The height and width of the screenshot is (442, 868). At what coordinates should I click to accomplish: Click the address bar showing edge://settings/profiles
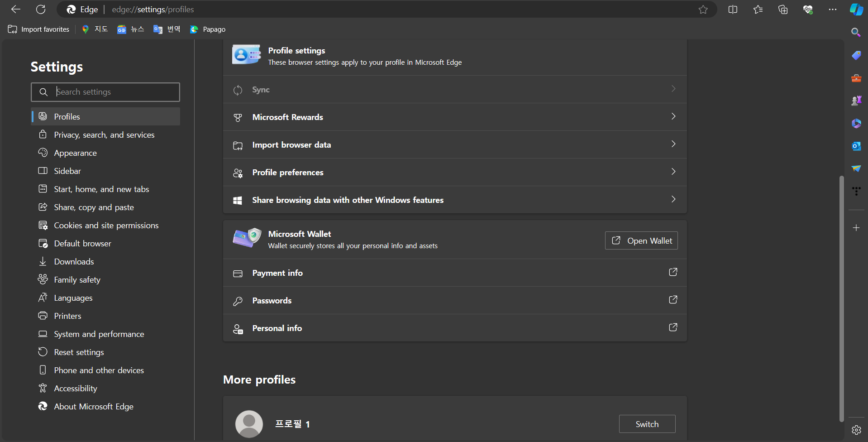(387, 10)
